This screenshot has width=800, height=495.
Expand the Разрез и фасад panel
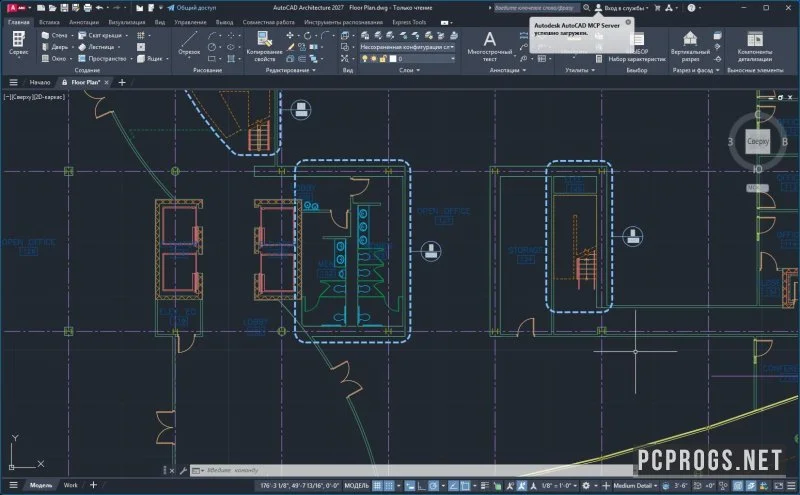click(696, 70)
